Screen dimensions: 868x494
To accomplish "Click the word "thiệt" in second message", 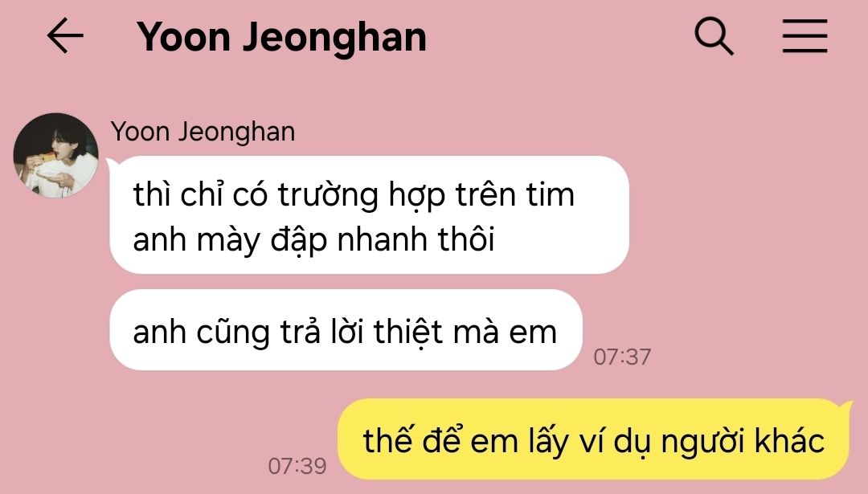I will click(x=408, y=332).
